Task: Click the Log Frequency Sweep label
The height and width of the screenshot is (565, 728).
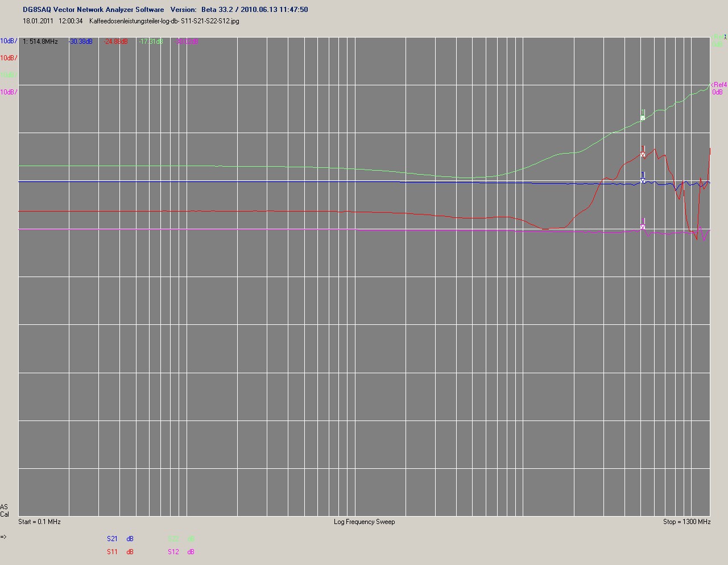Action: click(364, 522)
